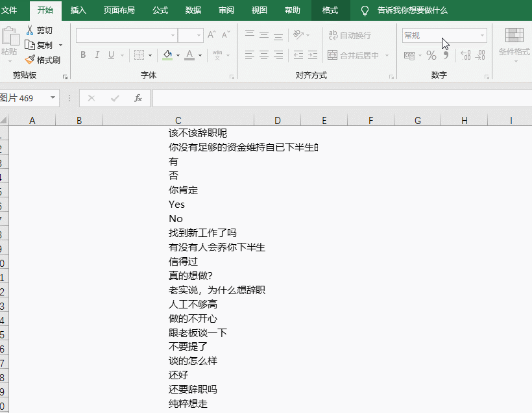The image size is (532, 413).
Task: Click the Cut (剪切) scissors icon
Action: [30, 31]
